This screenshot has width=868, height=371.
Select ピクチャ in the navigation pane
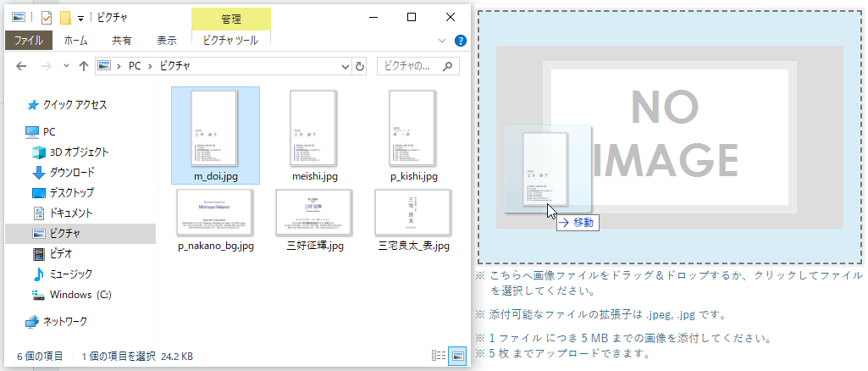tap(80, 234)
